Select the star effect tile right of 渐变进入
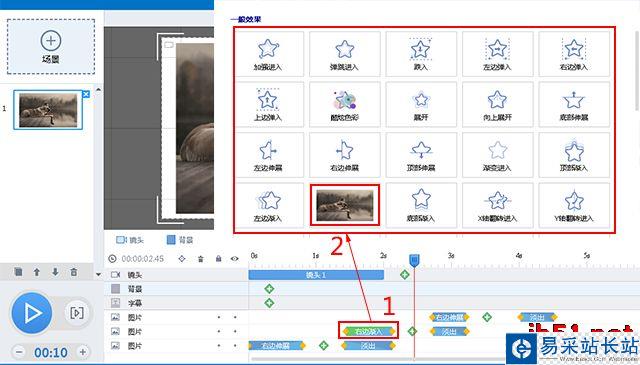Screen dimensions: 640x365 point(574,155)
